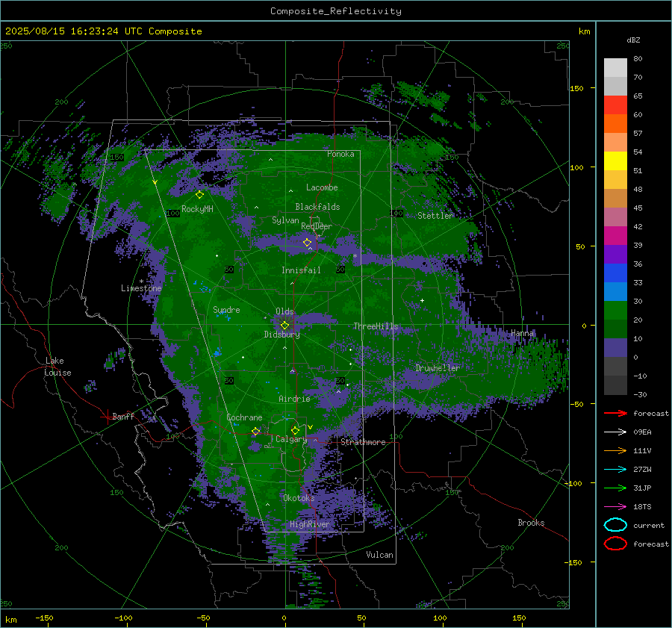
Task: Click the Ponoka city label
Action: [340, 154]
